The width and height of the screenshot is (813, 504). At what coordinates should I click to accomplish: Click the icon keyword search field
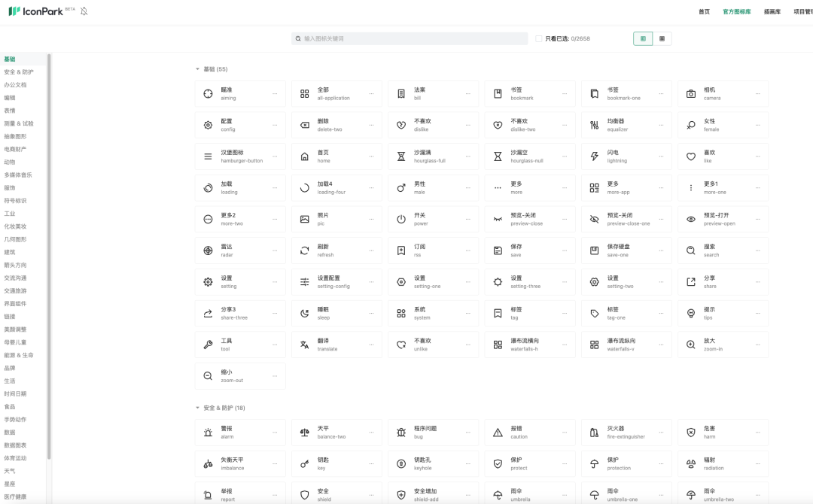click(x=410, y=39)
